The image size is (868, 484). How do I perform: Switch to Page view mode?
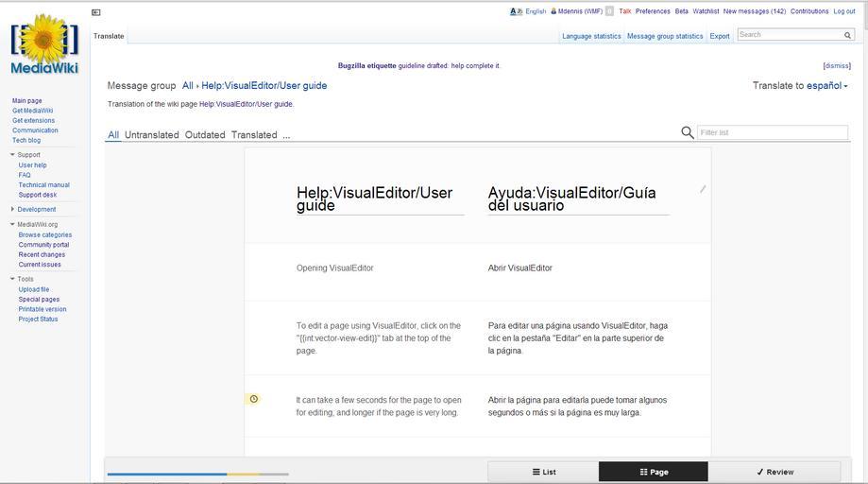(x=654, y=472)
